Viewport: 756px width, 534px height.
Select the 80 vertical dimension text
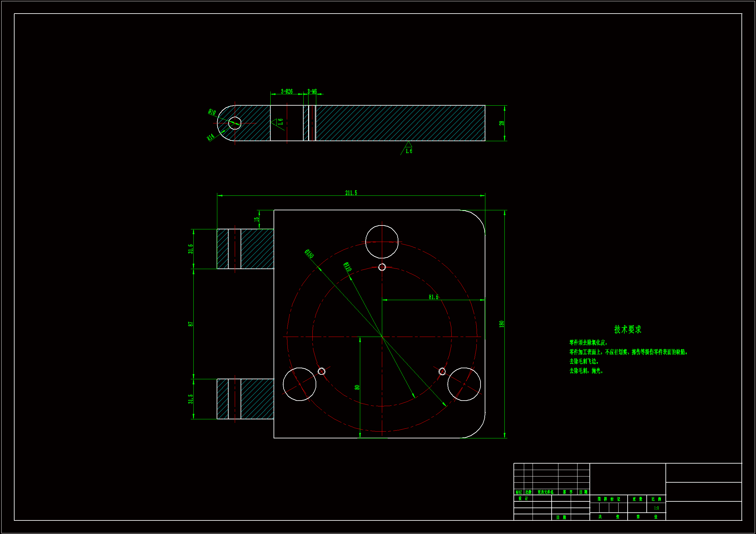pyautogui.click(x=357, y=387)
